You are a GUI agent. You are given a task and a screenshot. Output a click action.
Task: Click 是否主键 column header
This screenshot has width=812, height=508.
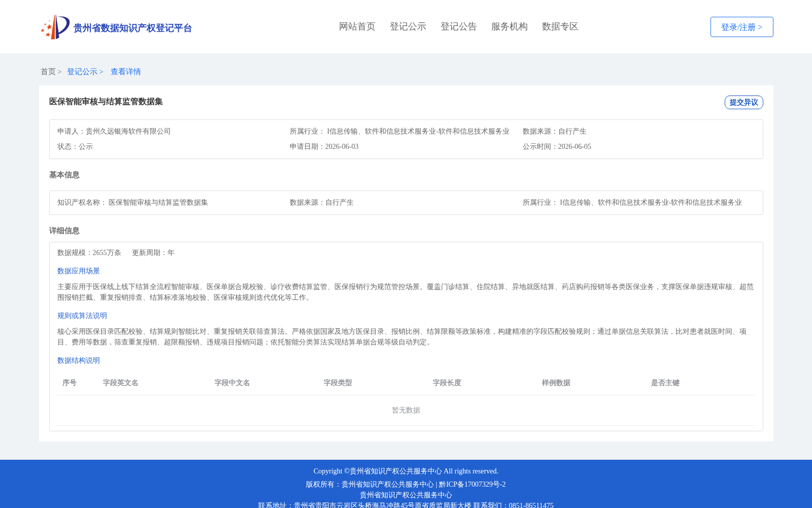[665, 383]
